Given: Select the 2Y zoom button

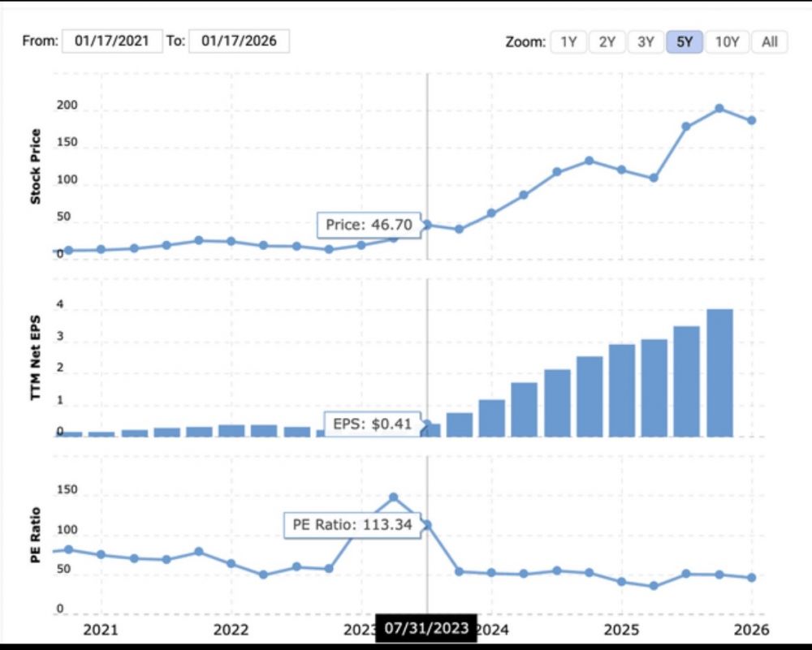Looking at the screenshot, I should [x=607, y=42].
